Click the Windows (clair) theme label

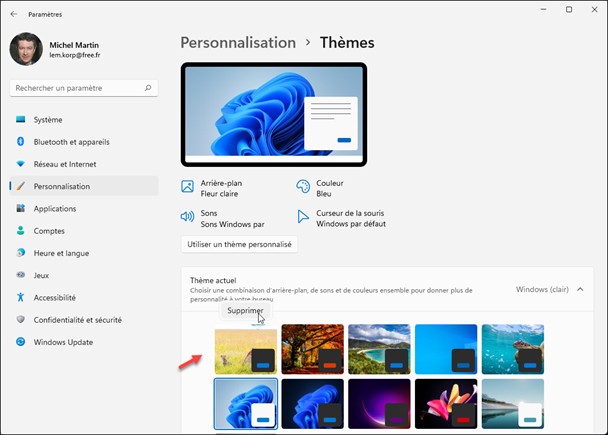pos(542,289)
